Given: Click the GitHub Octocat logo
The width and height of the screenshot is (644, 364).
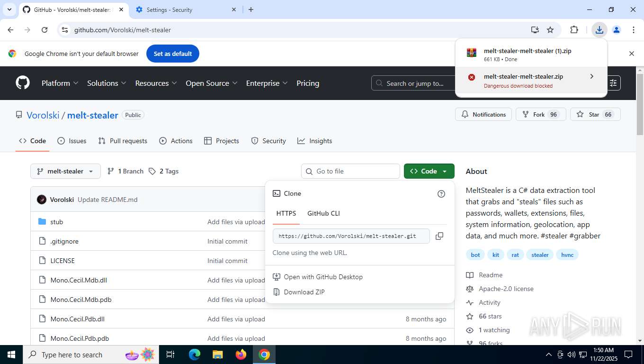Looking at the screenshot, I should pyautogui.click(x=23, y=83).
